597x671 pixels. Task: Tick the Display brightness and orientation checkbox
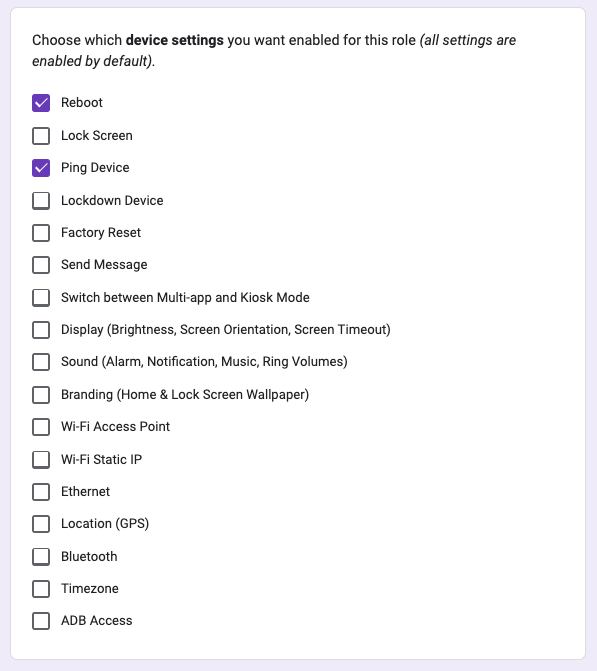pos(41,330)
